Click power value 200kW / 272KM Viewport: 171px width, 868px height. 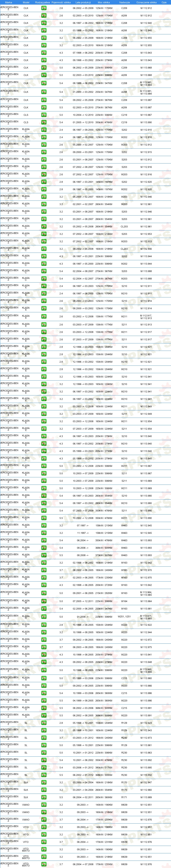(104, 585)
